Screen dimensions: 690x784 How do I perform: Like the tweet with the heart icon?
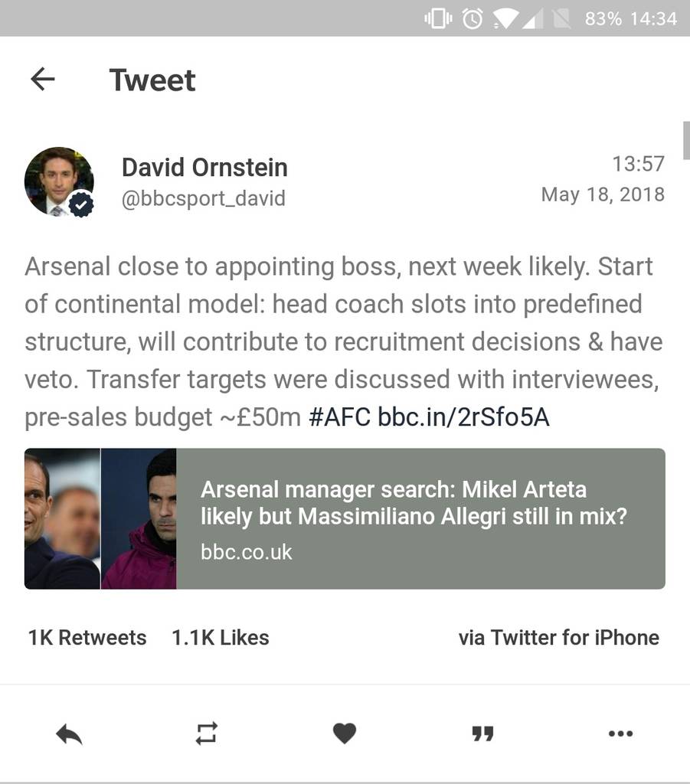pos(345,734)
